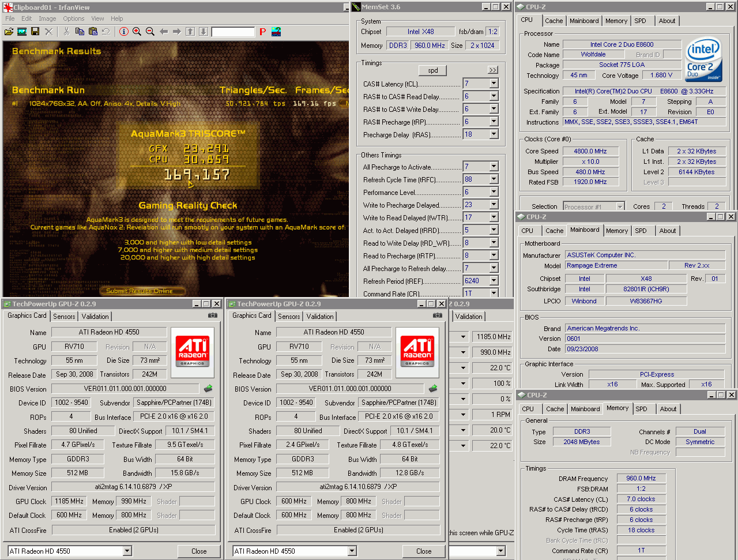Open RAS# Precharge (tRP) dropdown in MemSet
Screen dimensions: 738x560
pyautogui.click(x=494, y=122)
